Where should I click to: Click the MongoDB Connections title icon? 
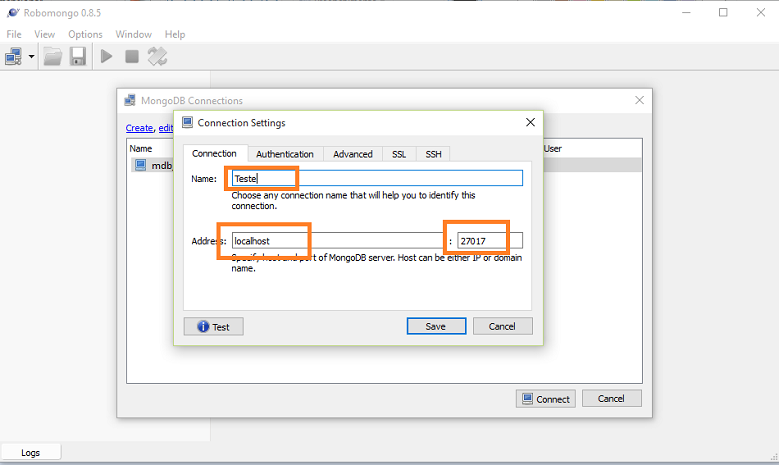pyautogui.click(x=130, y=100)
